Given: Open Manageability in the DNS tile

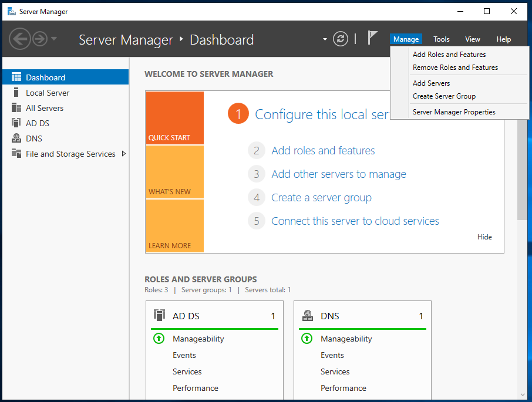Looking at the screenshot, I should pyautogui.click(x=346, y=339).
